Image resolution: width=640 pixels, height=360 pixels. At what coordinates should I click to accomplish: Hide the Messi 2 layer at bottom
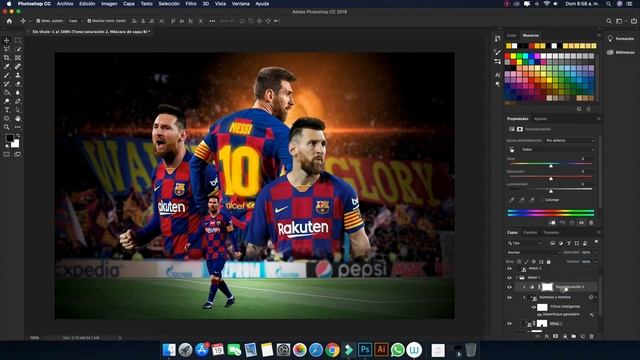tap(509, 323)
